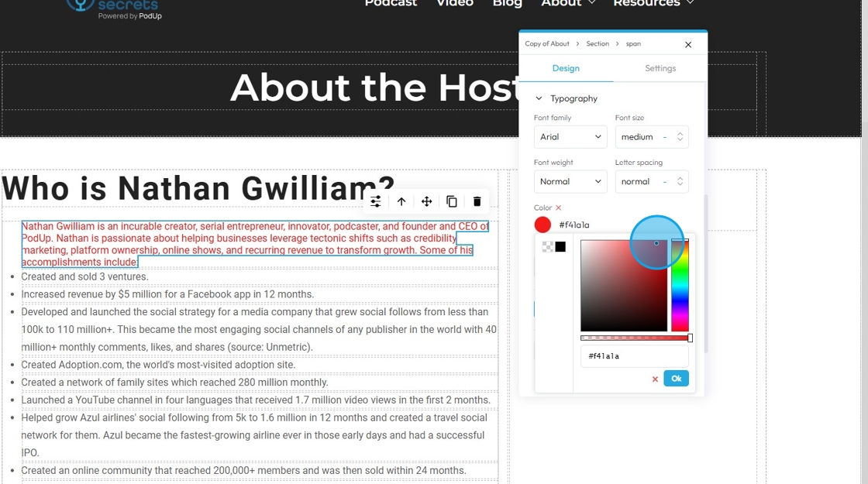
Task: Delete element with the trash icon
Action: click(x=477, y=201)
